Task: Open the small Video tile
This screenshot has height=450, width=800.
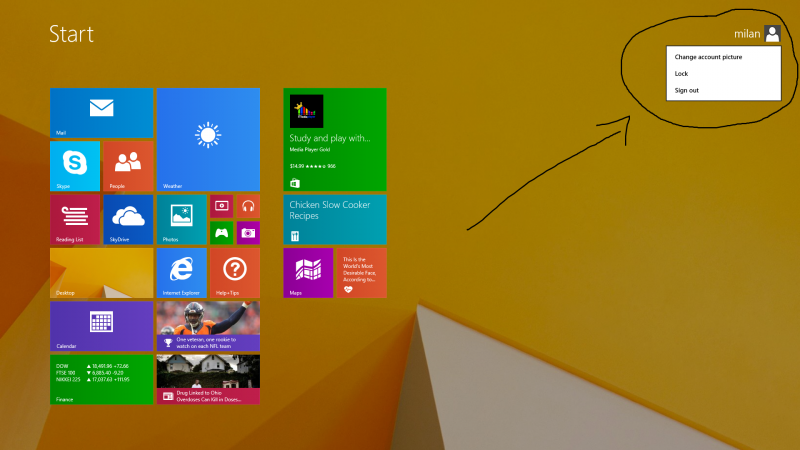Action: 221,206
